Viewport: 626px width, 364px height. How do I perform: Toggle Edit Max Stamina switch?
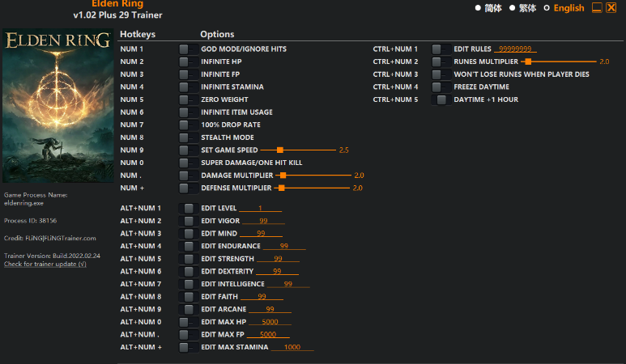tap(189, 347)
